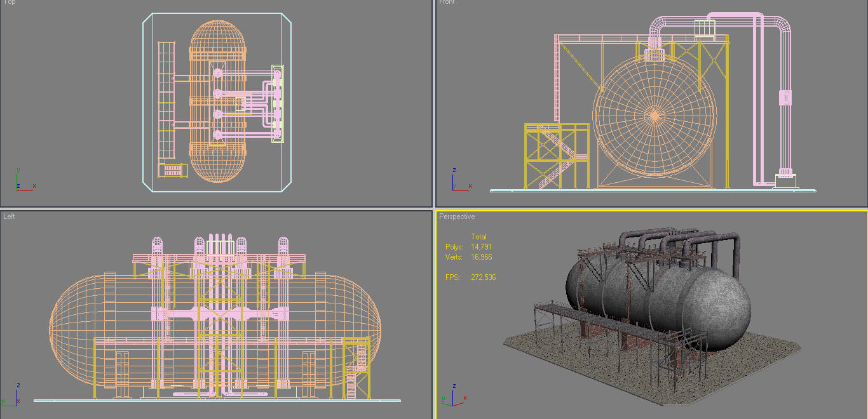Click the axis gizmo in Front viewport
The width and height of the screenshot is (868, 419).
(461, 179)
